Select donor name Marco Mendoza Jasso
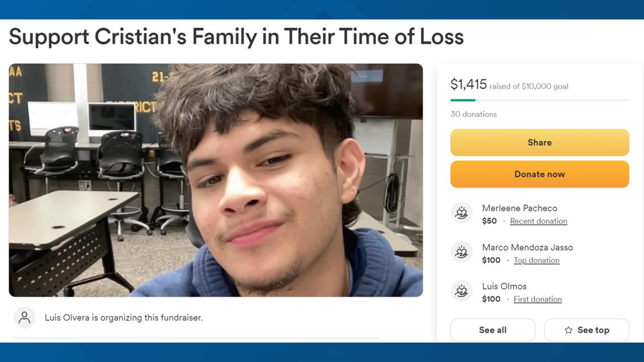The width and height of the screenshot is (644, 362). tap(527, 247)
